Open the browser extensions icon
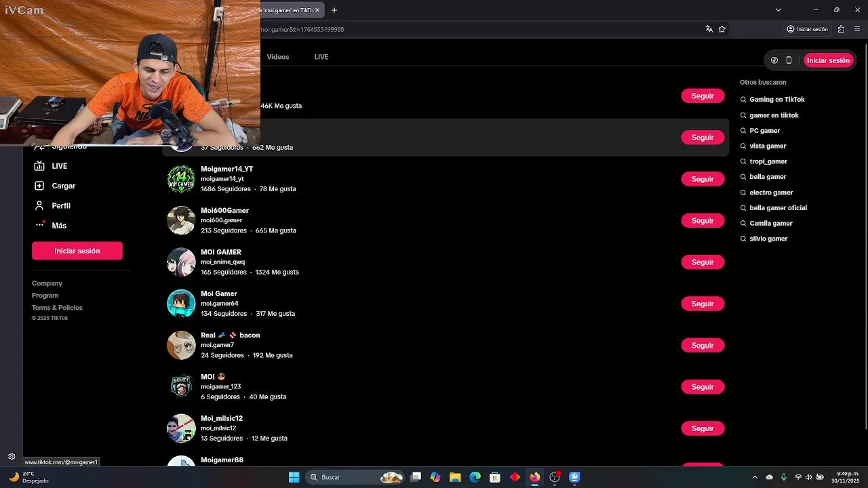This screenshot has width=868, height=488. pos(842,29)
